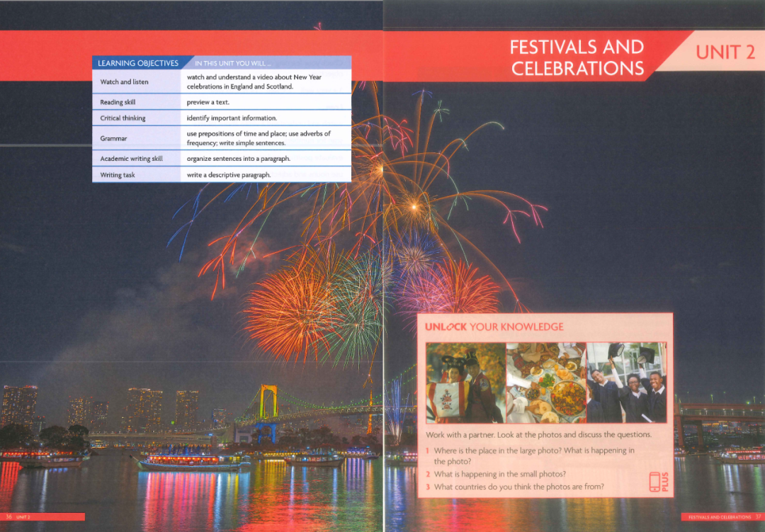Select the Writing task row label
The width and height of the screenshot is (765, 532).
coord(117,175)
